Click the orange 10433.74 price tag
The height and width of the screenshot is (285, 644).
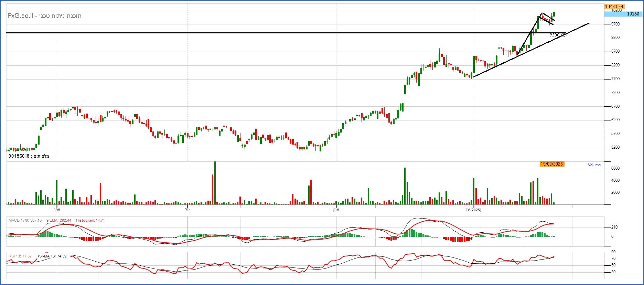[614, 7]
